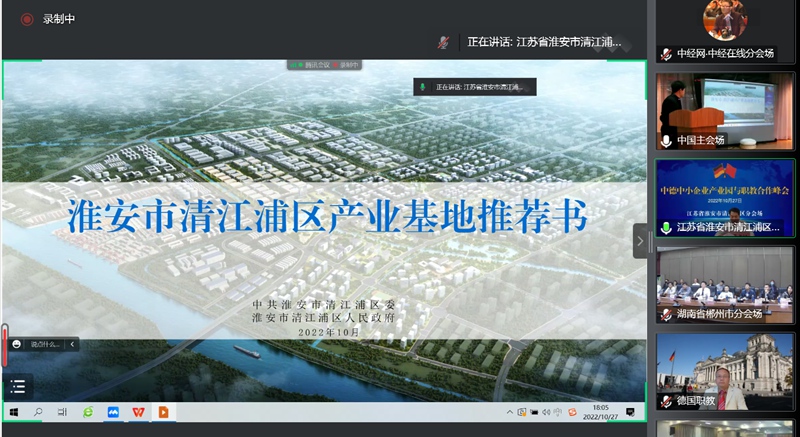The width and height of the screenshot is (800, 437).
Task: Type in the 说点什么 chat input
Action: [46, 344]
